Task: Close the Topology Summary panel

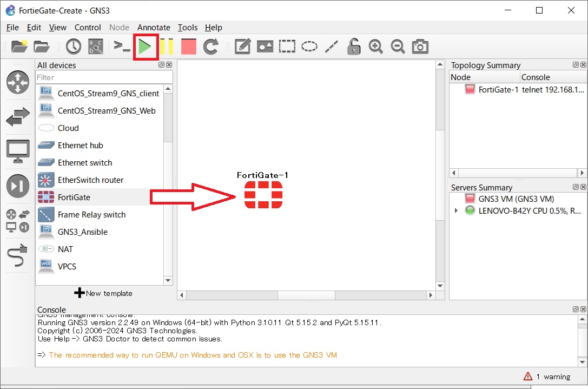Action: click(x=583, y=64)
